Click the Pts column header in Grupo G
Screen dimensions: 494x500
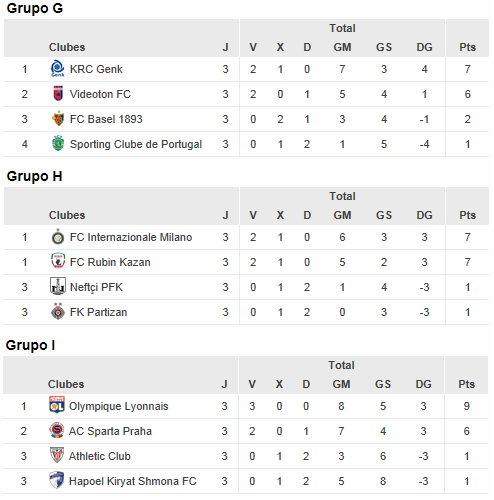click(x=467, y=47)
